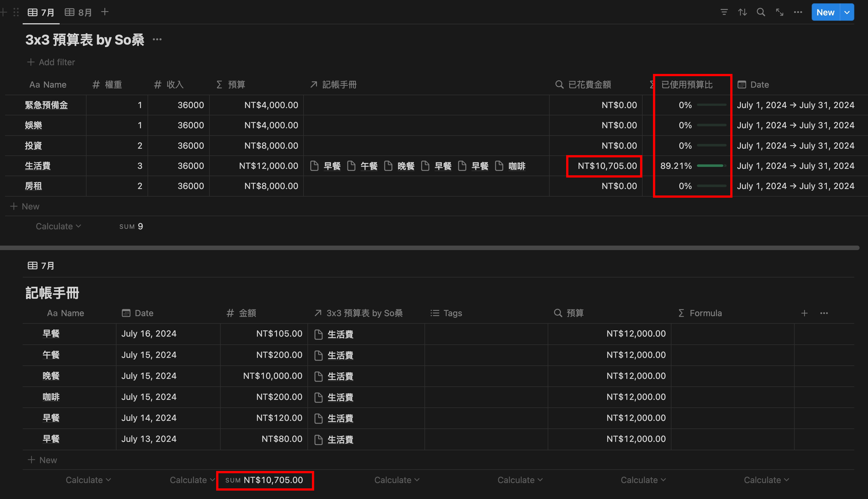Click the expand full-page arrows icon

click(780, 12)
